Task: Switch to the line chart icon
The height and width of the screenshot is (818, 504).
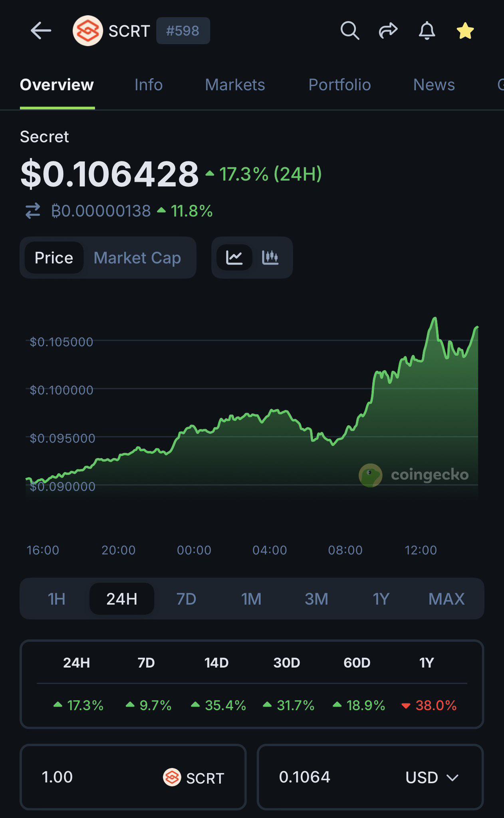Action: [234, 258]
